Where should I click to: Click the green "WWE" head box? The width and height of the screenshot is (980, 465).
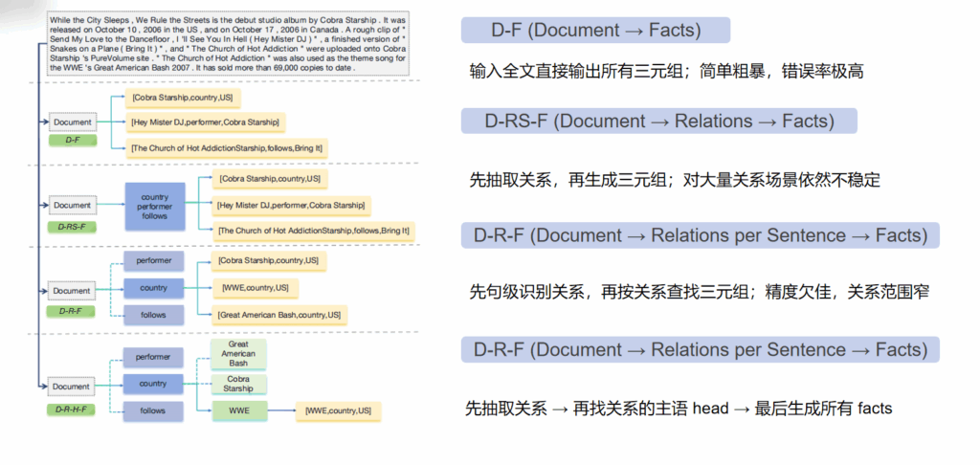pyautogui.click(x=238, y=410)
